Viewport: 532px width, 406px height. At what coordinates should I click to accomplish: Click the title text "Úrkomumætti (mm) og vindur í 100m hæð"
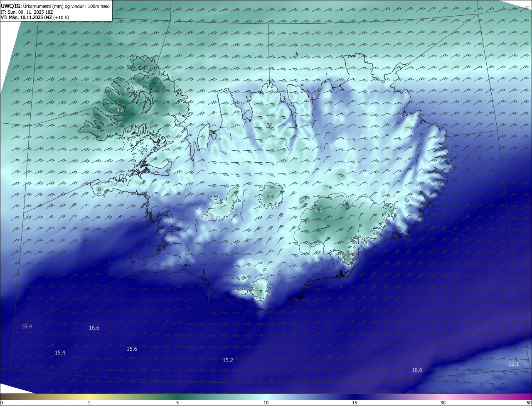66,6
